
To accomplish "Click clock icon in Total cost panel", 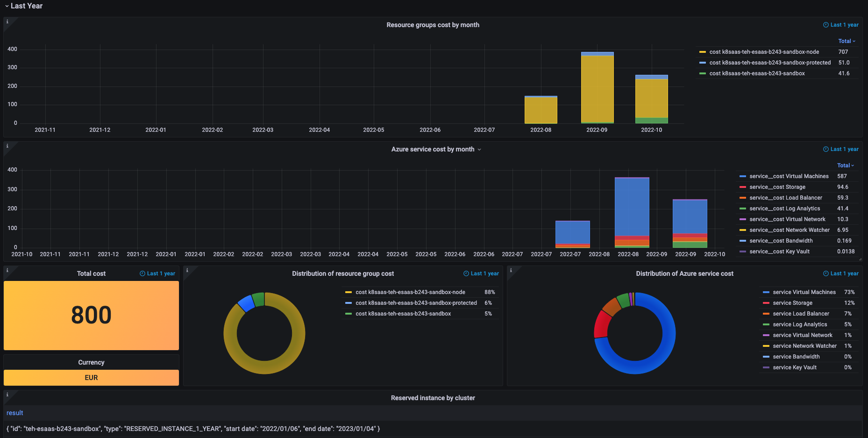I will pos(142,273).
